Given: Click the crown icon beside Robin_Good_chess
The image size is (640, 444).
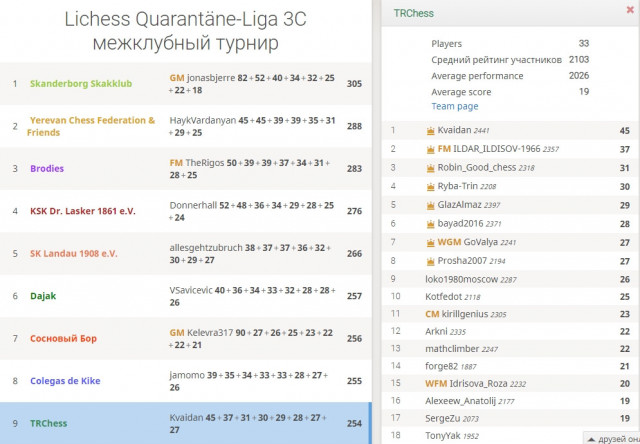Looking at the screenshot, I should click(430, 168).
